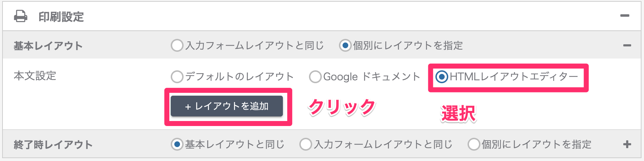
Task: Click the plus symbol inside レイアウトを追加
Action: coord(188,106)
